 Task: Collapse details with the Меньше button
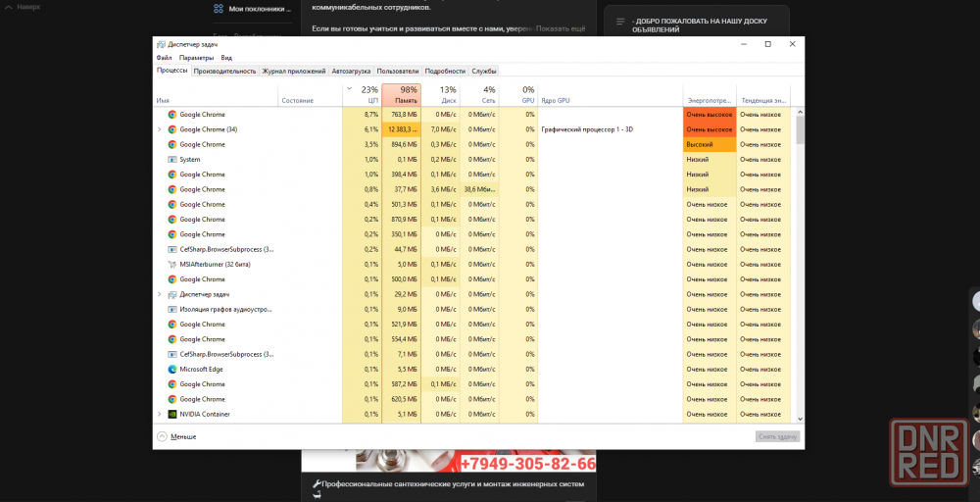[x=176, y=437]
